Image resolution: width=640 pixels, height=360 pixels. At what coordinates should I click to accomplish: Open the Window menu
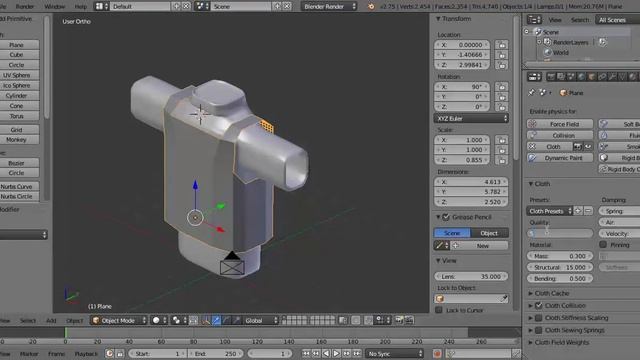(x=54, y=7)
